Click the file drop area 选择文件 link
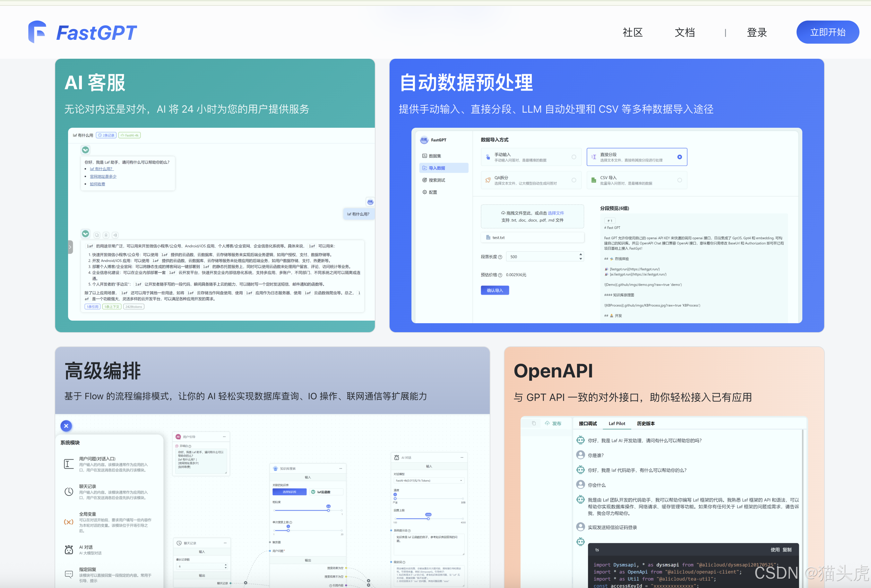871x588 pixels. click(556, 213)
